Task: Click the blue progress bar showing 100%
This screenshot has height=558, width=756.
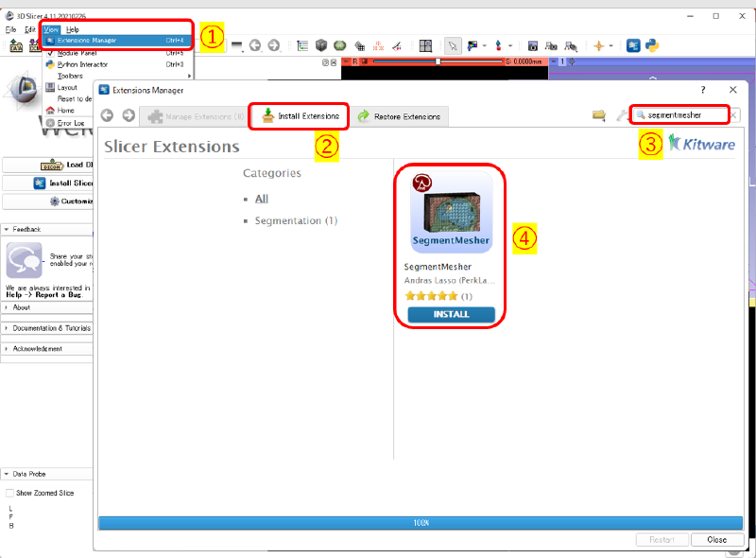Action: tap(421, 522)
